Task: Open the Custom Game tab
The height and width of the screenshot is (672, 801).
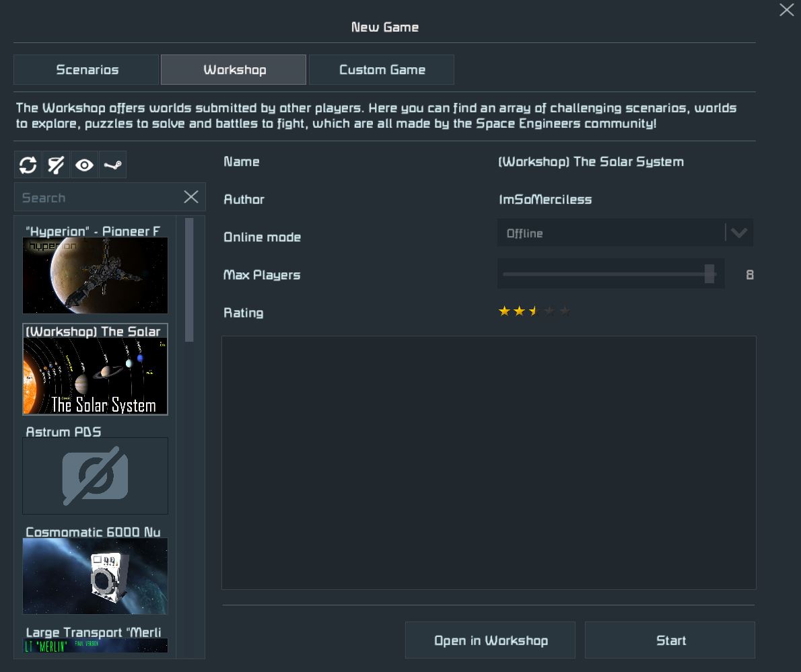Action: 382,69
